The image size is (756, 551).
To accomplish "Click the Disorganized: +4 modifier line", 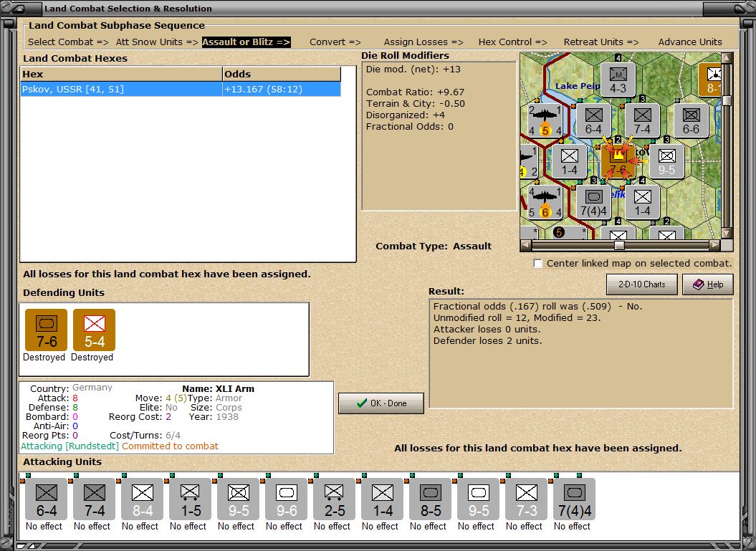I will 405,115.
